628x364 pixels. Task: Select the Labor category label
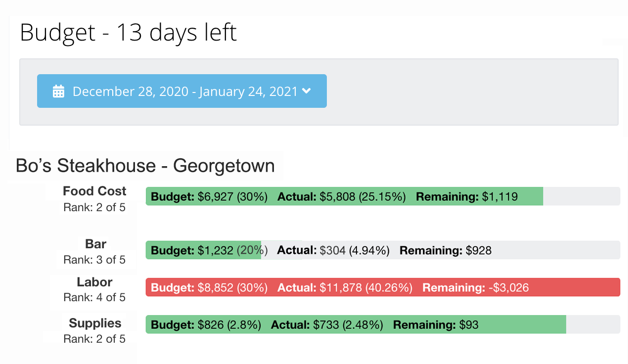click(x=94, y=282)
